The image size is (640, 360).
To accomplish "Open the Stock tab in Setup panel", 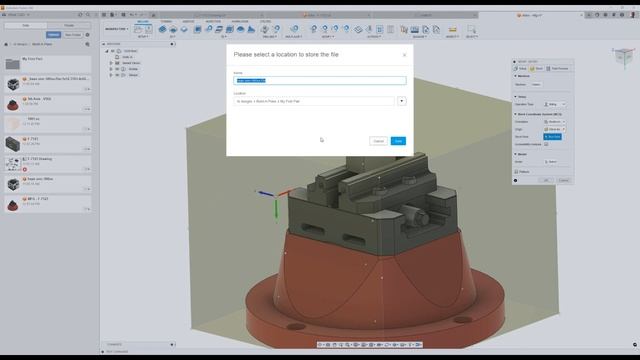I will [x=537, y=69].
